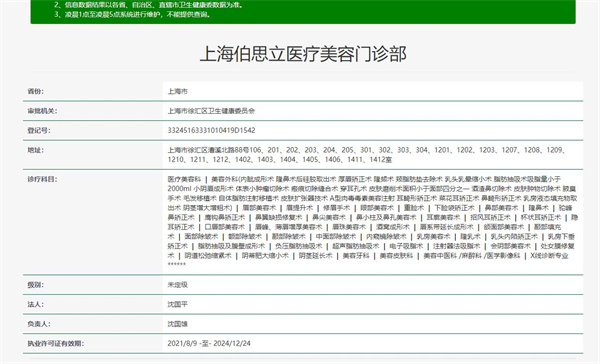This screenshot has width=600, height=364.
Task: Click the 负责人 label
Action: pyautogui.click(x=39, y=324)
